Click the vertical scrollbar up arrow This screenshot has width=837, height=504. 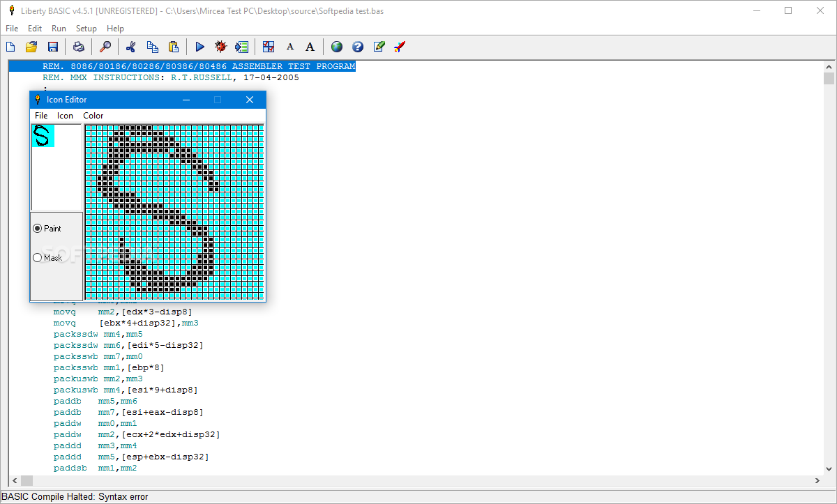tap(828, 66)
